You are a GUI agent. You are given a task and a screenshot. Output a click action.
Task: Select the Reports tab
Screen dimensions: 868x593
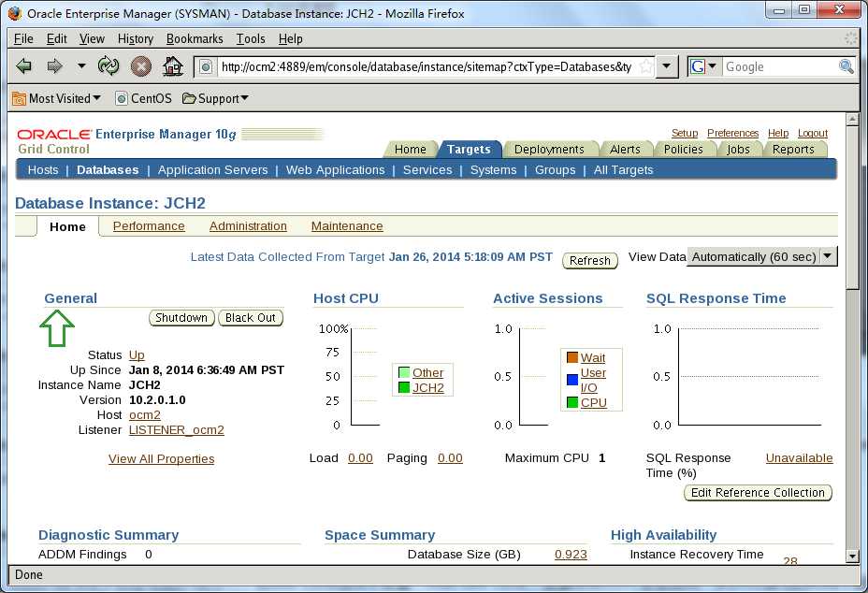tap(793, 150)
